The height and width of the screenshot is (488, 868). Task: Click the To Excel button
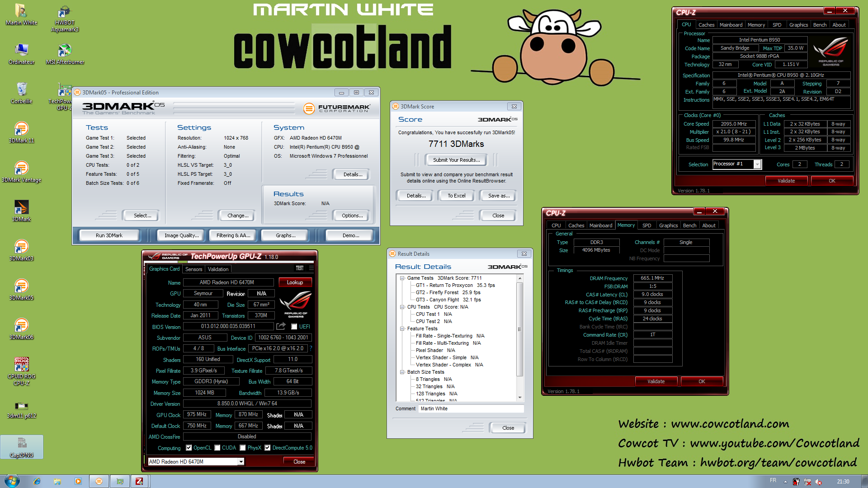pyautogui.click(x=456, y=196)
